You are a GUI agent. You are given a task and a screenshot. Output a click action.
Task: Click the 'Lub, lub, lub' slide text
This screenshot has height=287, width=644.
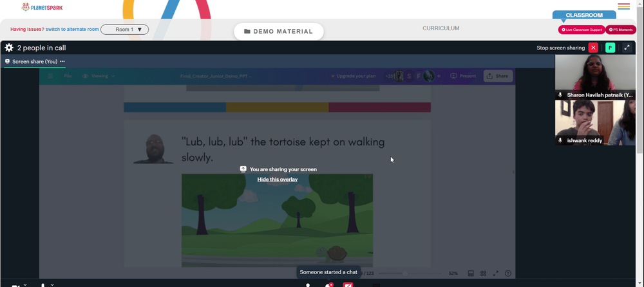click(x=283, y=149)
